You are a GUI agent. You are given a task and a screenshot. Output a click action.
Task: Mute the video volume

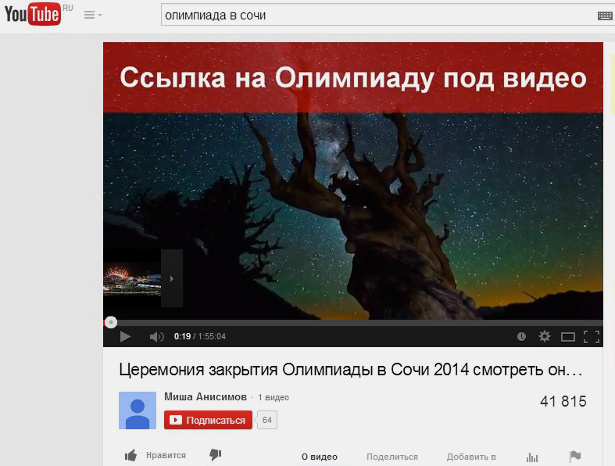(x=156, y=337)
